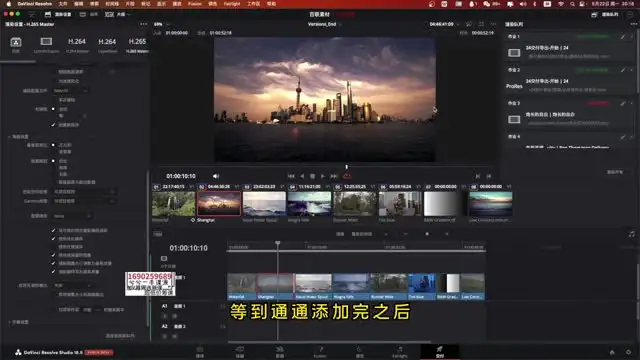Switch to the Color page tab

coord(360,352)
